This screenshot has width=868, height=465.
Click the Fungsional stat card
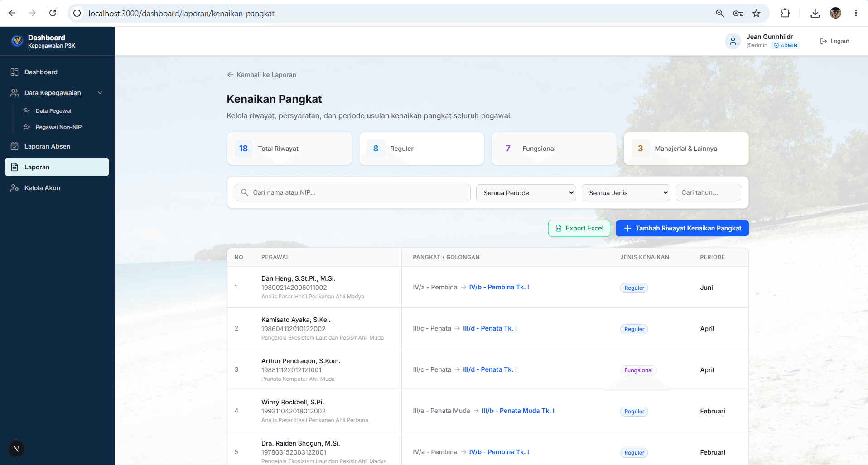click(x=554, y=149)
